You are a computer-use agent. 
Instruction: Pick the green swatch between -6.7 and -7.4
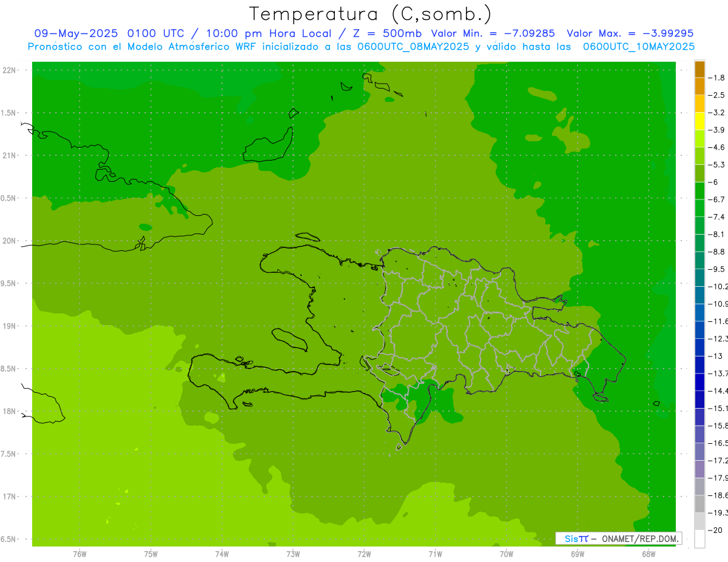pos(699,208)
